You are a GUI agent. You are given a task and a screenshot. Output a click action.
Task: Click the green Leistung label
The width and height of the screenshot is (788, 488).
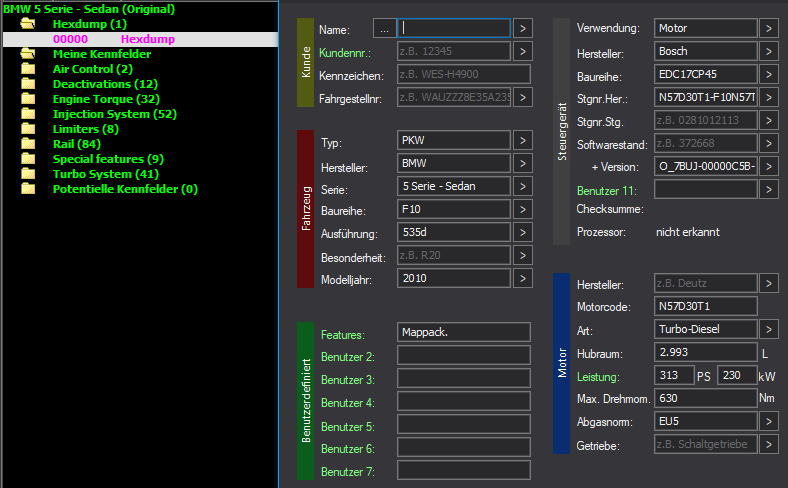tap(598, 377)
